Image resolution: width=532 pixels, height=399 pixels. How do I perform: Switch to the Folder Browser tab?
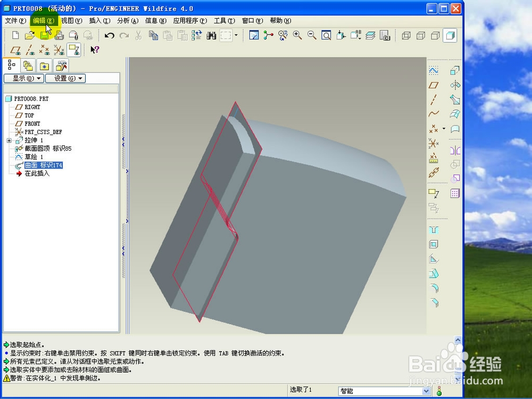click(28, 65)
